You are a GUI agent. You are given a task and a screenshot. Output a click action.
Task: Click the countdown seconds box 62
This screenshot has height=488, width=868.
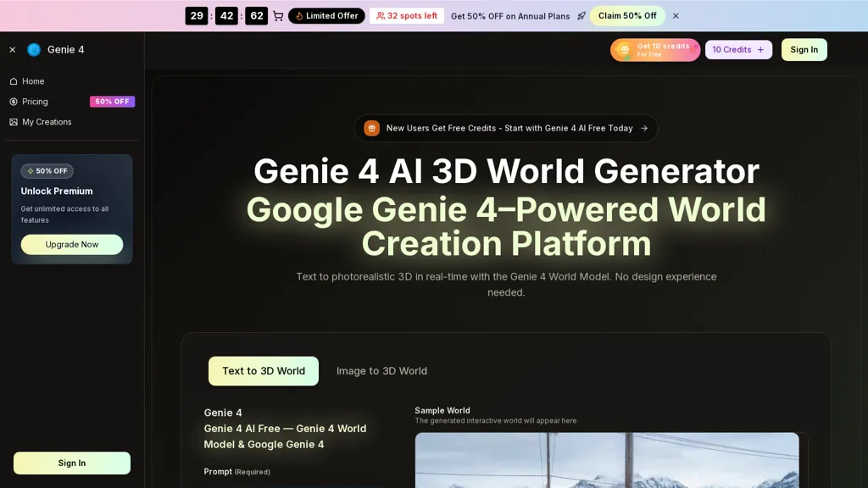[256, 16]
